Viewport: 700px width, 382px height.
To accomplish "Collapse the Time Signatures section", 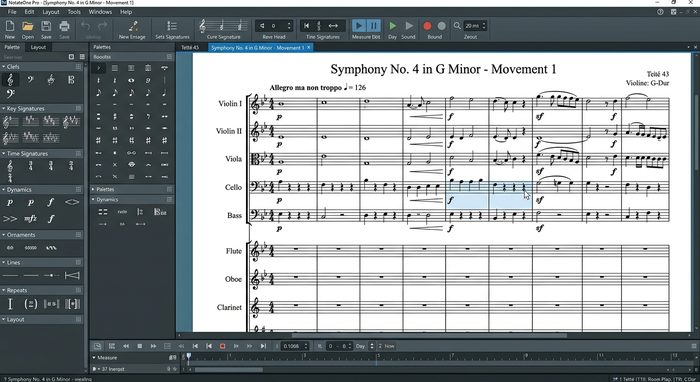I will [x=4, y=154].
